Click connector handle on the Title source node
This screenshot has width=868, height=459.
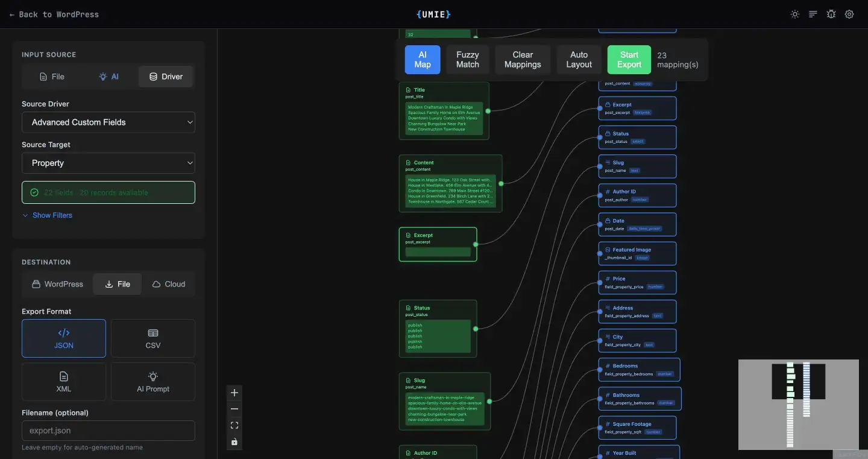(x=488, y=111)
